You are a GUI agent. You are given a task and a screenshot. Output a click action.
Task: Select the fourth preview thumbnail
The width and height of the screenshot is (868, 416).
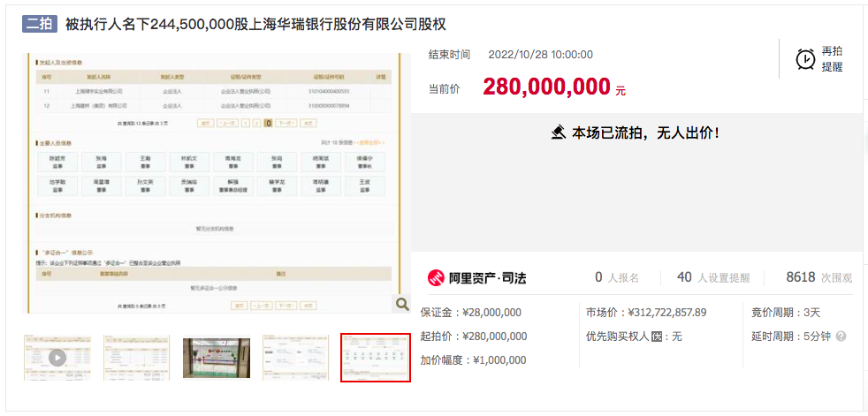(x=295, y=358)
